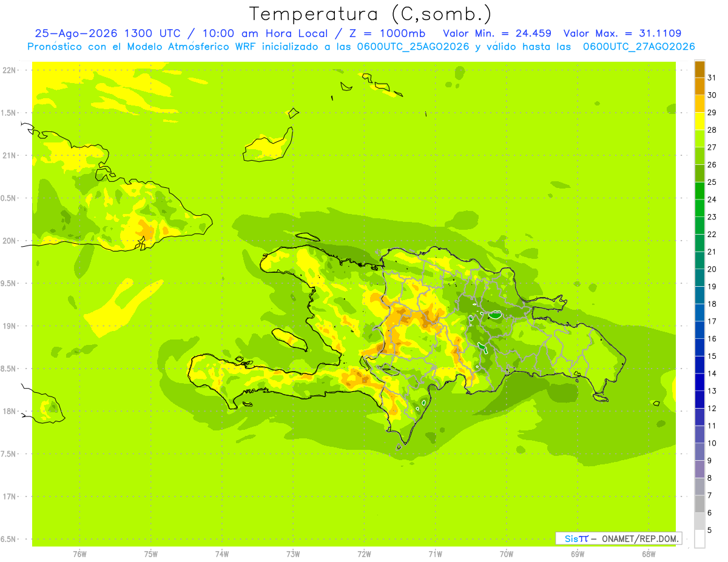Image resolution: width=728 pixels, height=562 pixels.
Task: Click the legend value label 20
Action: coord(712,269)
